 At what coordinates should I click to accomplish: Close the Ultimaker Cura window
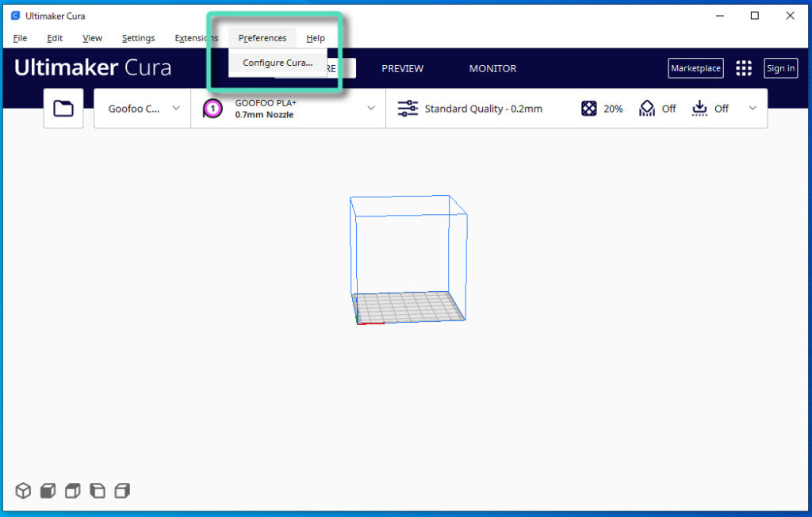point(790,16)
